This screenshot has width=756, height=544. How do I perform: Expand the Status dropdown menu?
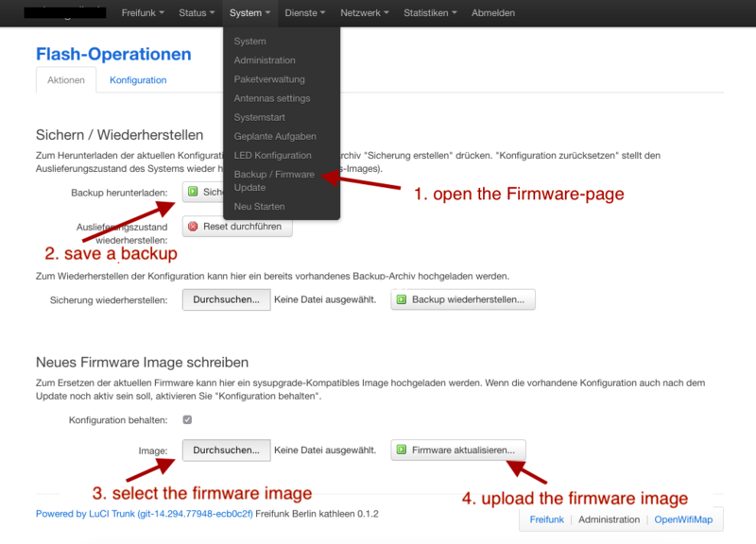click(x=194, y=13)
